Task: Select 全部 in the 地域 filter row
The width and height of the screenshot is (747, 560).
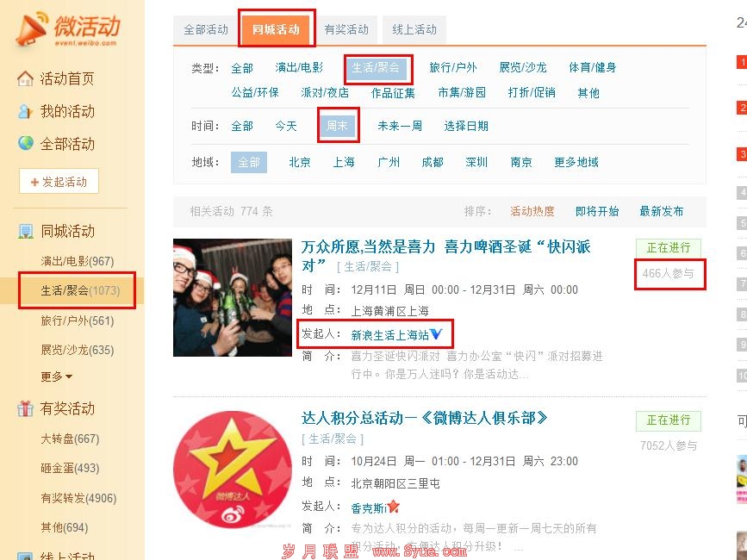Action: coord(249,162)
